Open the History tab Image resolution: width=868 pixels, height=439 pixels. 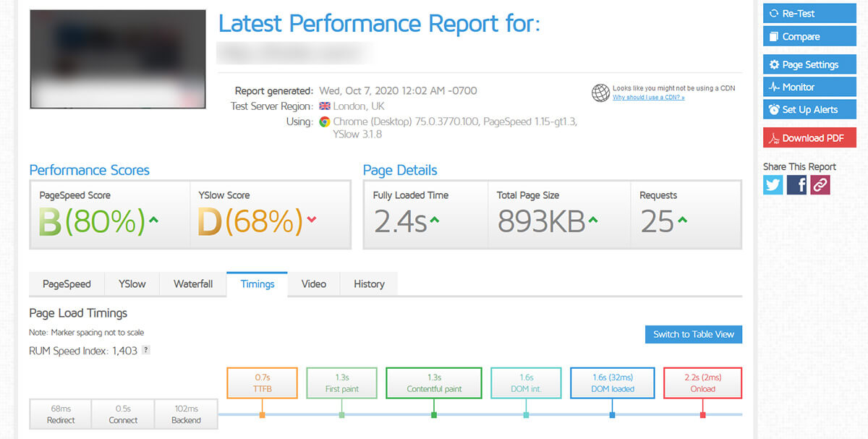[369, 284]
